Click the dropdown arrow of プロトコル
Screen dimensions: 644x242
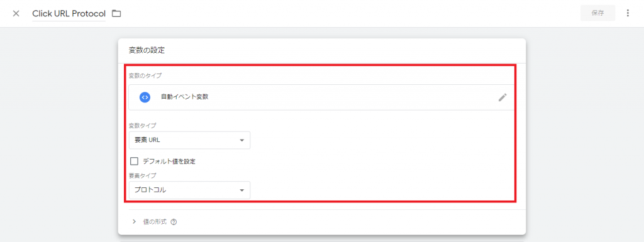(242, 190)
